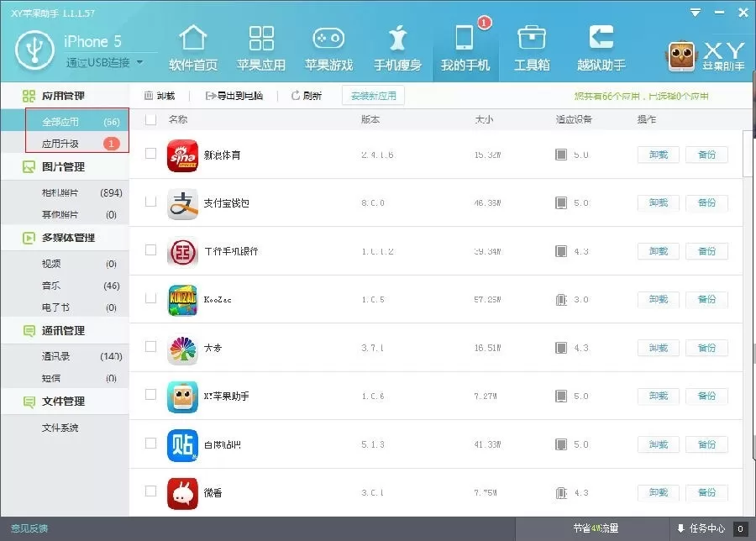Image resolution: width=756 pixels, height=541 pixels.
Task: Click 备份 for XY苹果助手
Action: 706,396
